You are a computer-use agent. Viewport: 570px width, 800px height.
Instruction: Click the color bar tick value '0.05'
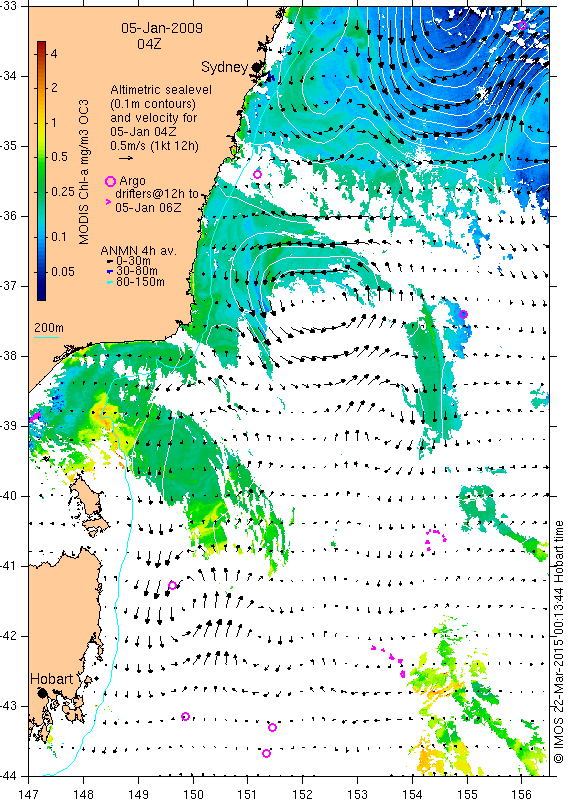[63, 271]
